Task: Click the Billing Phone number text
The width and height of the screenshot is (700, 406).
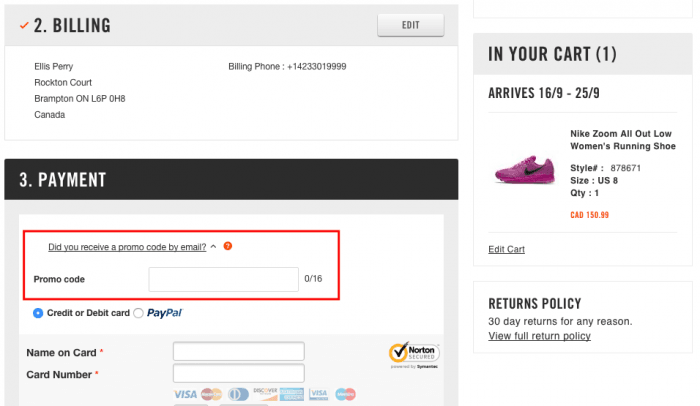Action: 287,67
